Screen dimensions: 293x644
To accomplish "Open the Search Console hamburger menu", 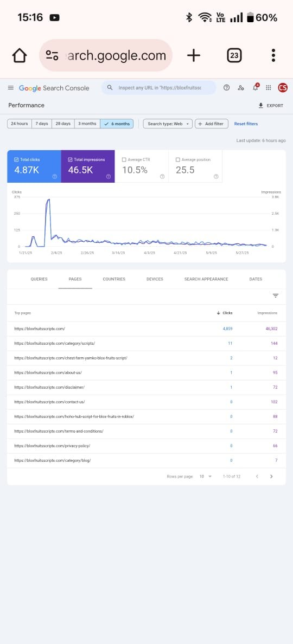I will click(11, 88).
